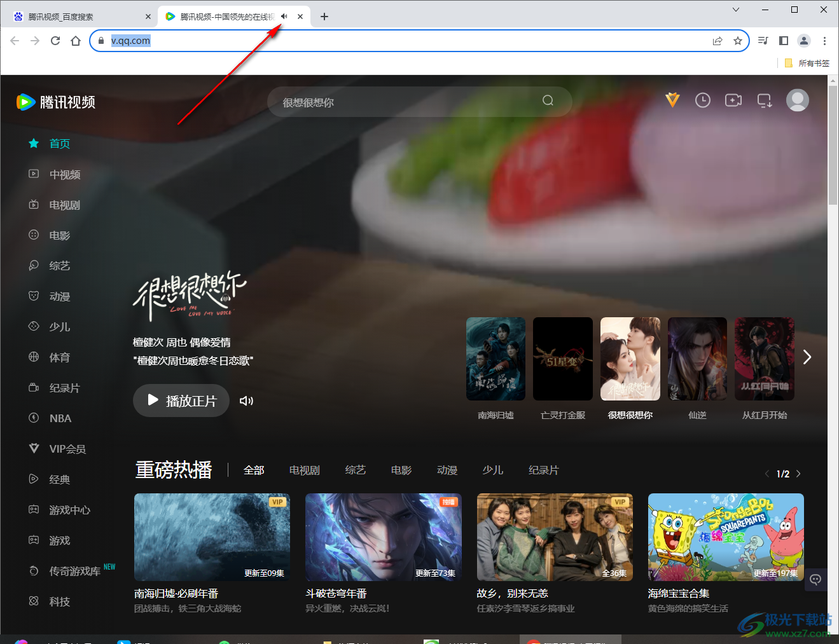Open 电影 in the sidebar
This screenshot has height=644, width=839.
(50, 235)
